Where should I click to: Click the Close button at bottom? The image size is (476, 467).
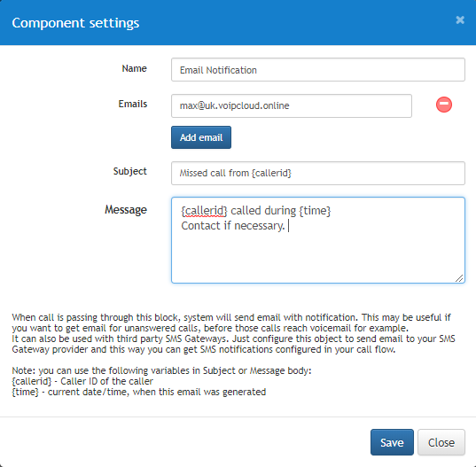441,442
